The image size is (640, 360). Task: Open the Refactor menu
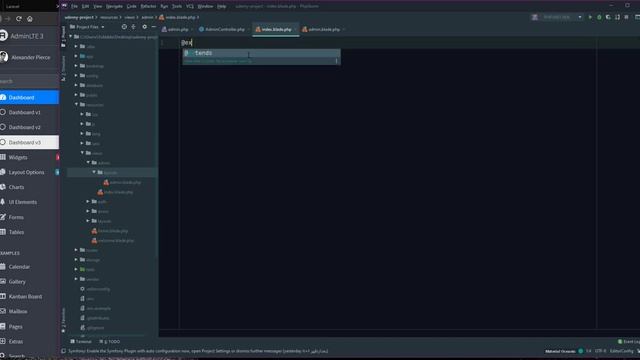click(148, 6)
